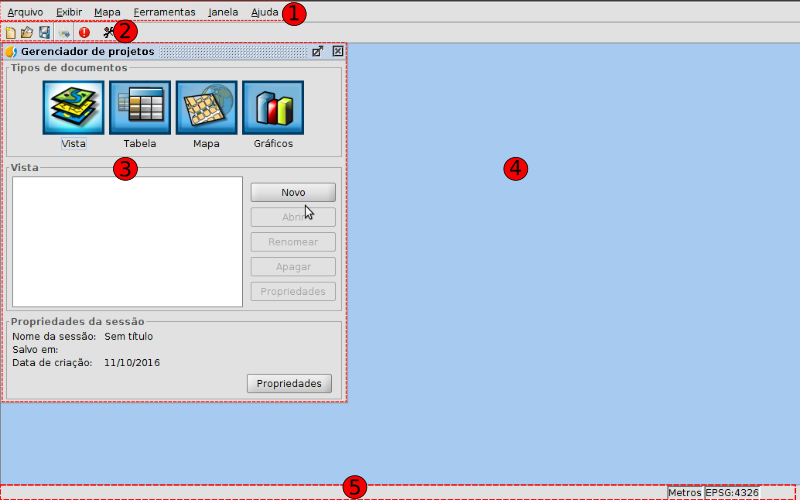Image resolution: width=800 pixels, height=500 pixels.
Task: Click the new project icon in toolbar
Action: (11, 32)
